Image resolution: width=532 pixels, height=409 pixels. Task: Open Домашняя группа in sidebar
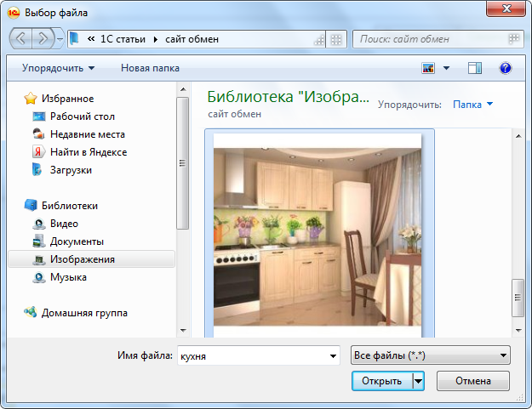[x=84, y=313]
